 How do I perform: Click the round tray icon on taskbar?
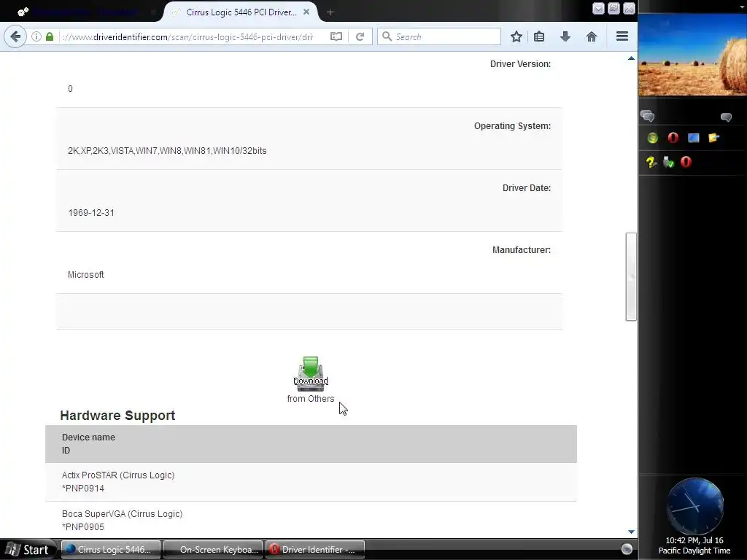coord(627,549)
